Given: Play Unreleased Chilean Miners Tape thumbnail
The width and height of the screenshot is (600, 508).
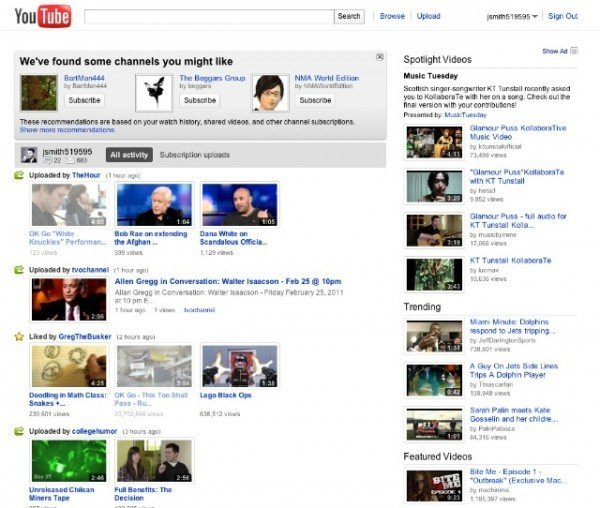Looking at the screenshot, I should [69, 461].
